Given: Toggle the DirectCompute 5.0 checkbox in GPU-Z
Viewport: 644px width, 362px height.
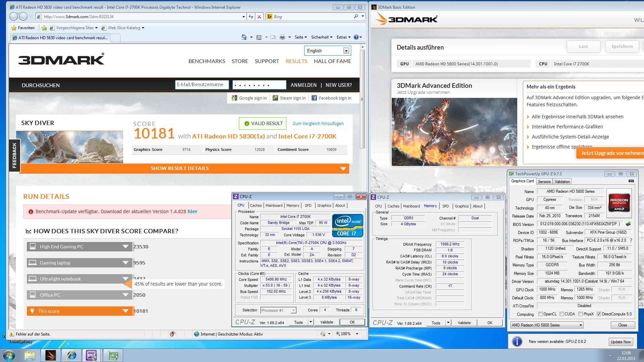Looking at the screenshot, I should tap(599, 314).
